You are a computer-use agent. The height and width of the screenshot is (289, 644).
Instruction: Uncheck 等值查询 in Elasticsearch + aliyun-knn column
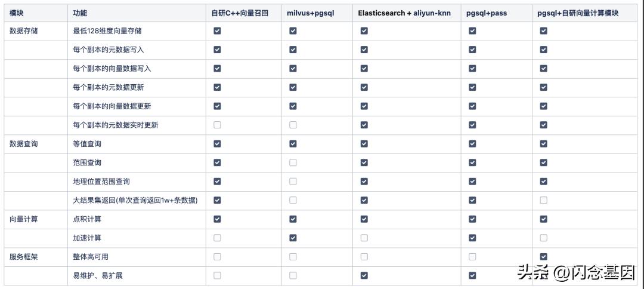[x=364, y=144]
